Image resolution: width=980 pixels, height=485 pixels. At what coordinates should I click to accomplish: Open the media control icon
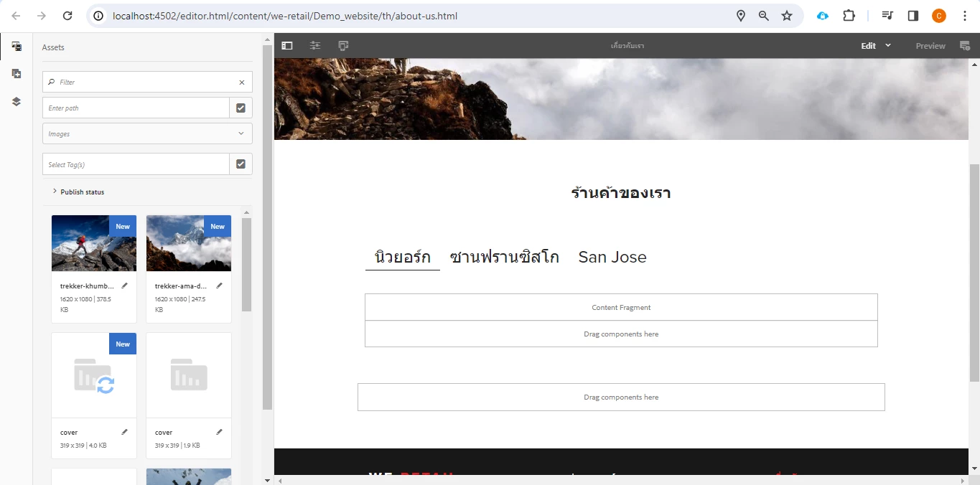tap(887, 16)
